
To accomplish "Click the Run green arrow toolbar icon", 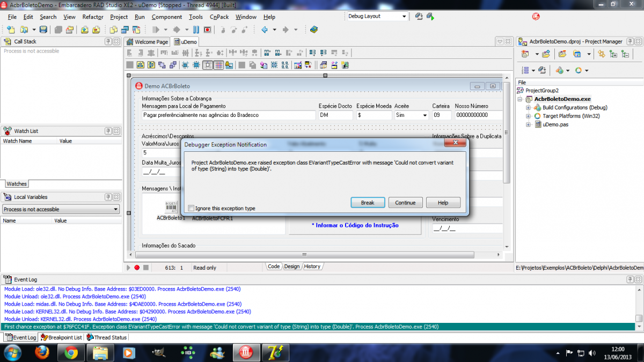I will click(x=155, y=29).
